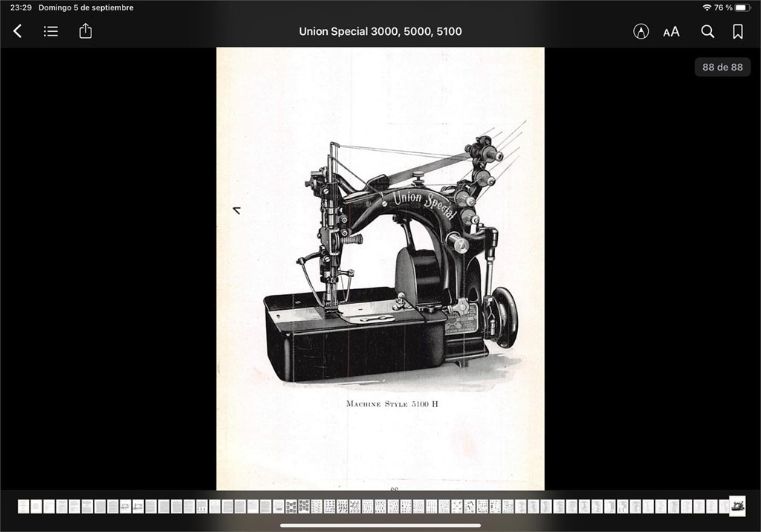Bookmark this page
Image resolution: width=761 pixels, height=532 pixels.
point(738,31)
